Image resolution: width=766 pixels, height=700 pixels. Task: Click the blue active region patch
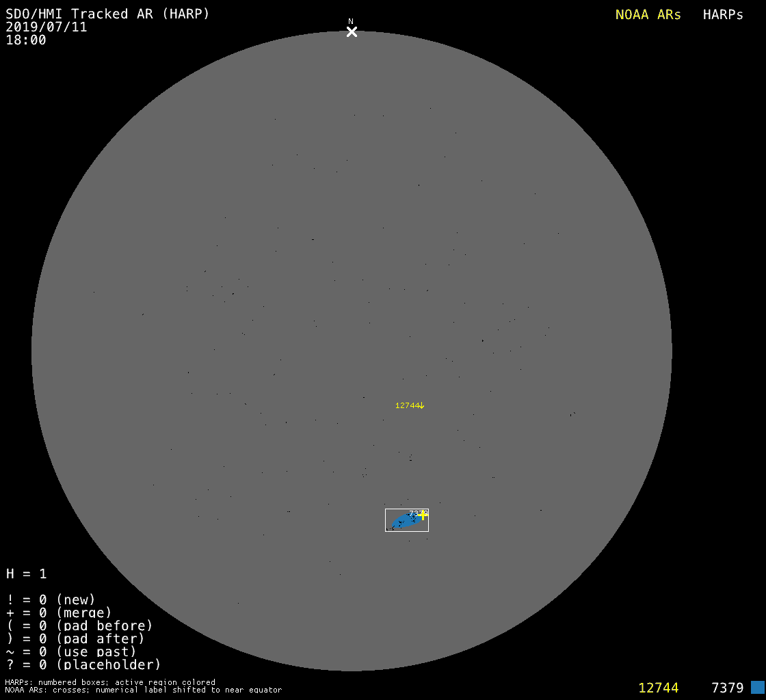pos(405,522)
